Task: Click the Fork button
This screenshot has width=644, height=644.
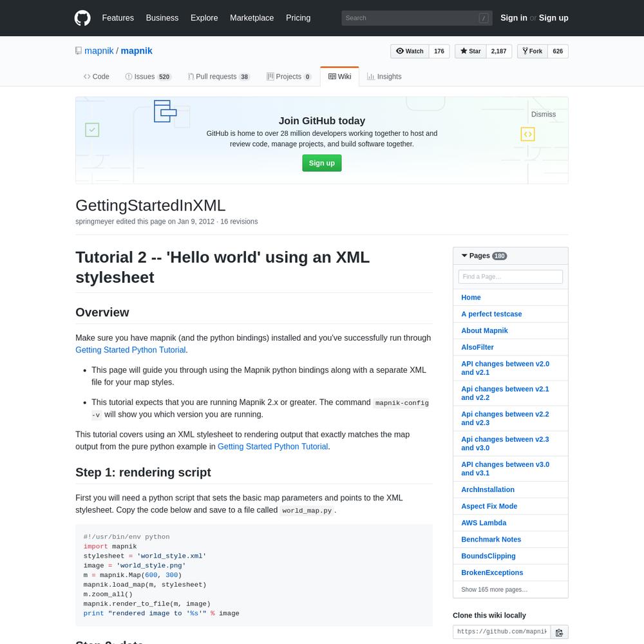Action: tap(533, 52)
